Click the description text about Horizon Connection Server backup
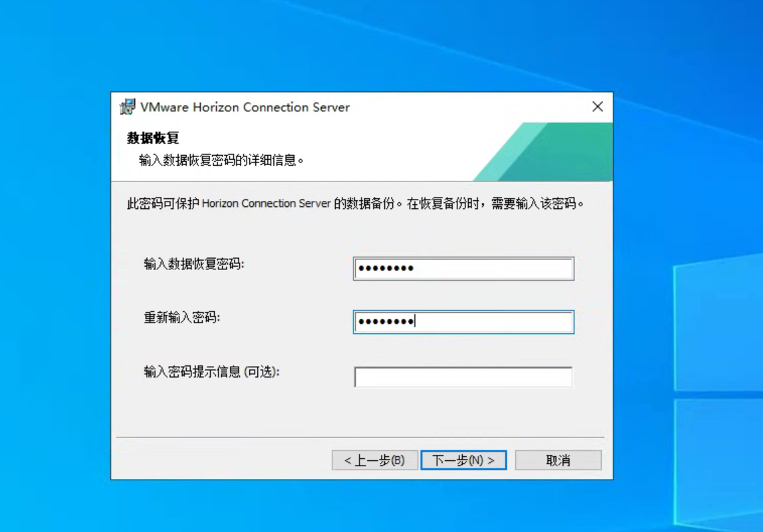The image size is (763, 532). 355,203
